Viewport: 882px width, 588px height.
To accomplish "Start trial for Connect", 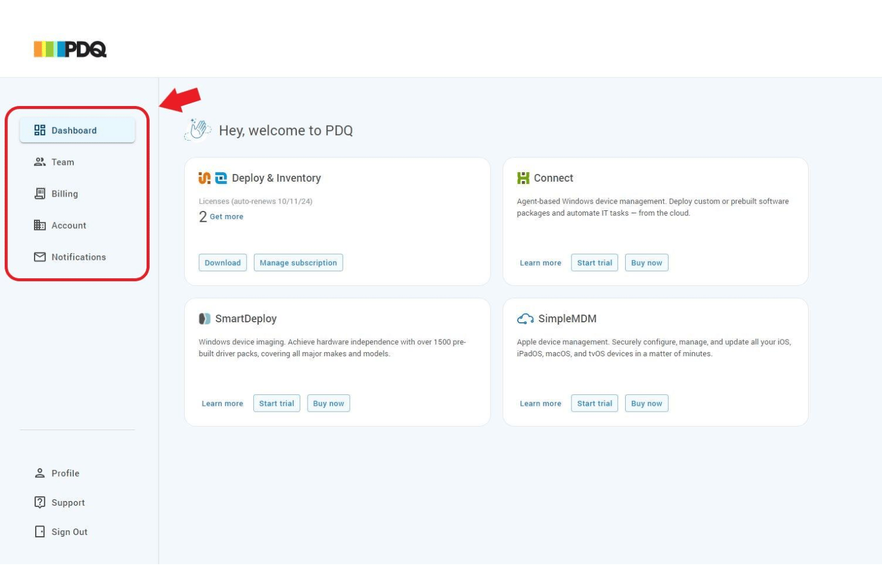I will point(595,263).
